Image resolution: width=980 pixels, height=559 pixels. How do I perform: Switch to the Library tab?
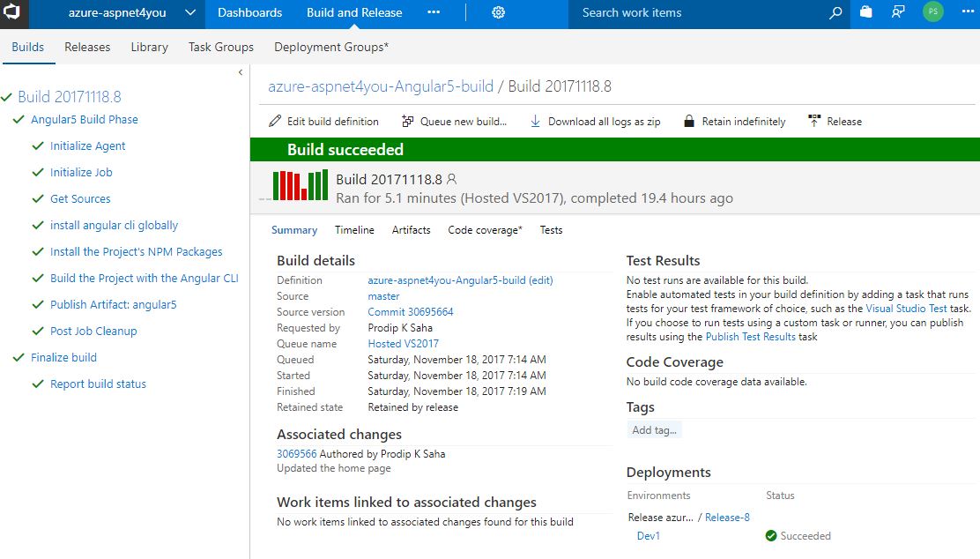tap(149, 47)
